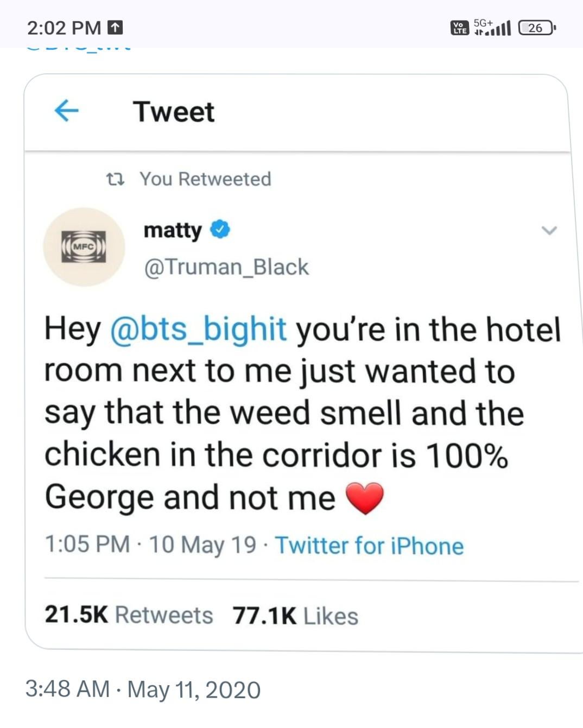
Task: Tap the VoLTE status bar icon
Action: tap(459, 28)
